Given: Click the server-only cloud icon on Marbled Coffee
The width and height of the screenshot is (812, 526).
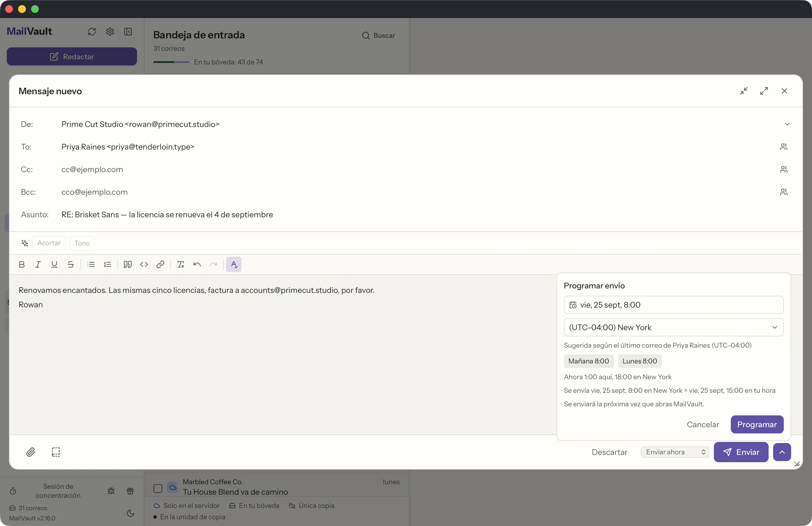Looking at the screenshot, I should [x=173, y=487].
